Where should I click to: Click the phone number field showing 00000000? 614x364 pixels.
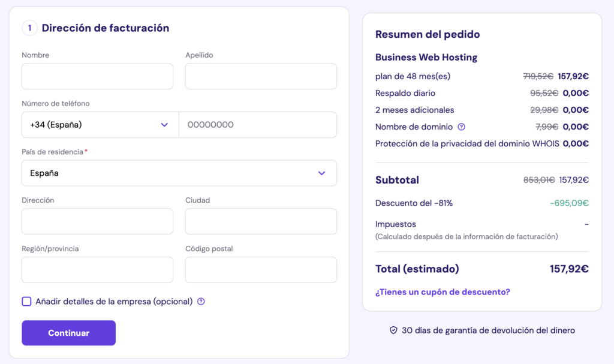(x=258, y=124)
